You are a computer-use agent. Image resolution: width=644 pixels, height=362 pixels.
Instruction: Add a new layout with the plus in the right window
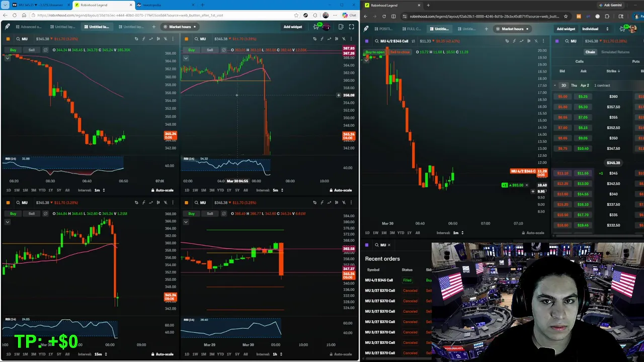[x=486, y=29]
